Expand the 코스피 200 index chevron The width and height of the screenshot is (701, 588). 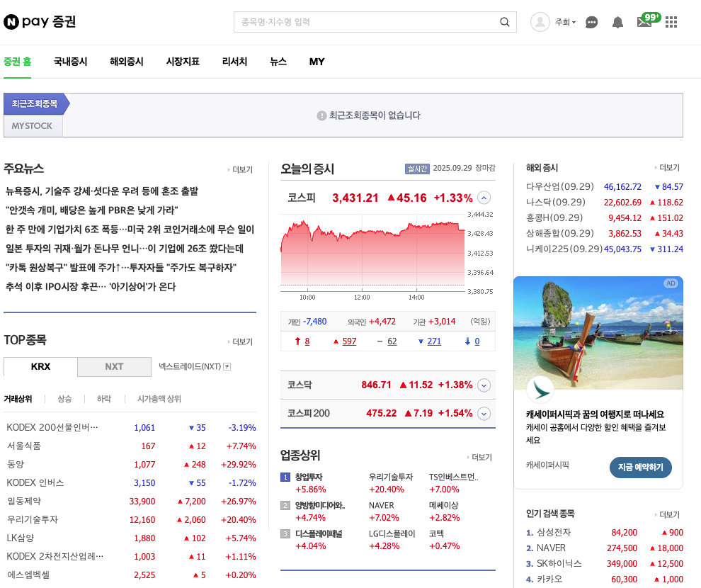click(x=484, y=414)
